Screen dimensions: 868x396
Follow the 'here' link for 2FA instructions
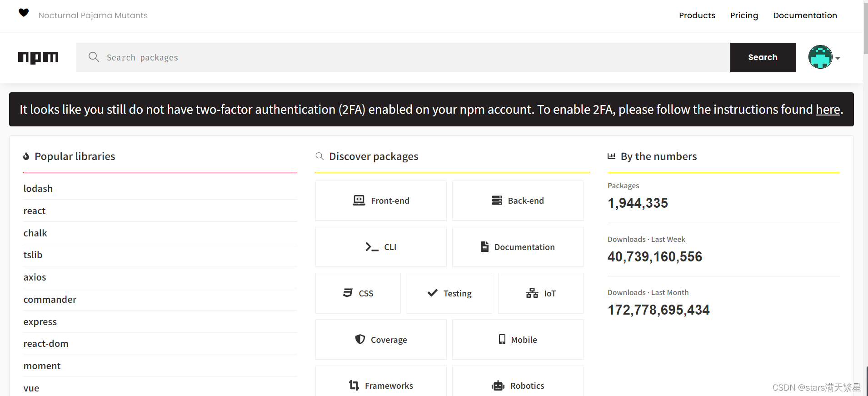click(828, 110)
